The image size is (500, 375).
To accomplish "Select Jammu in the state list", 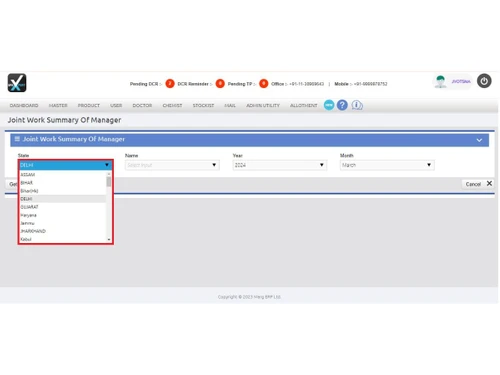I will 63,223.
